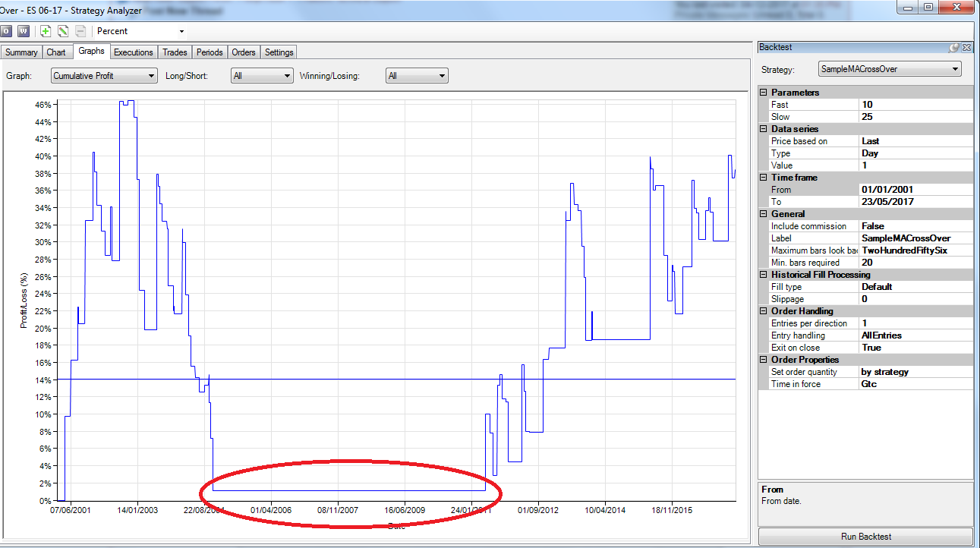Open the Executions tab
The height and width of the screenshot is (548, 980).
click(134, 52)
